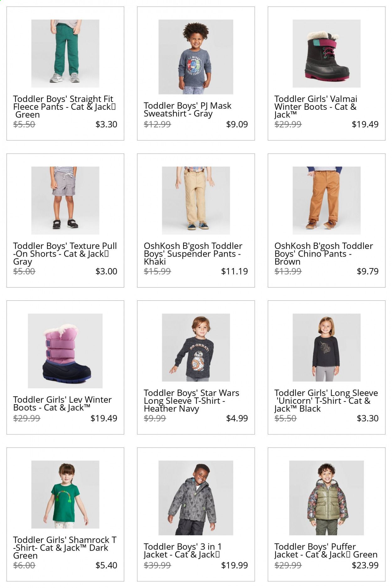Screen dimensions: 392x588
Task: Click the green Shamrock T-shirt photo
Action: 65,495
